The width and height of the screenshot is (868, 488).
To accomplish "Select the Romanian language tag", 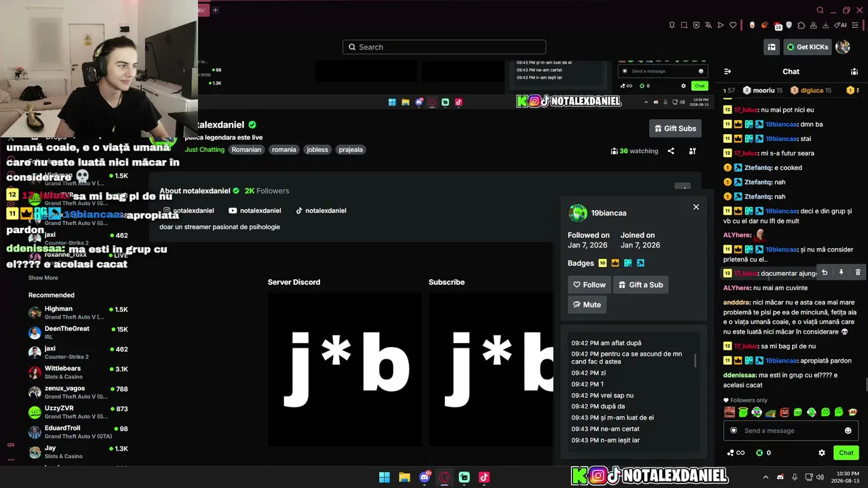I will [x=246, y=150].
